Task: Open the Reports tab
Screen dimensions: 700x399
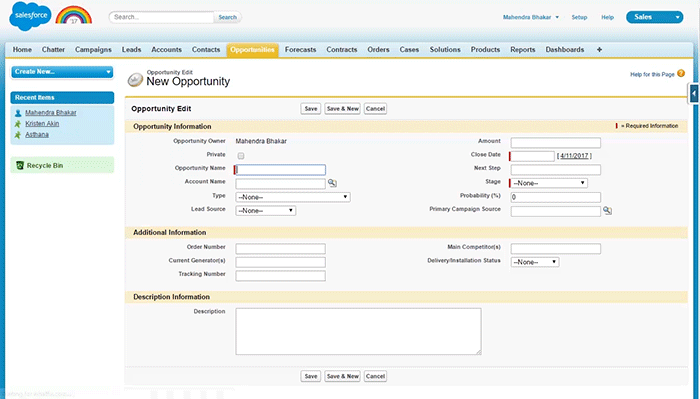Action: click(523, 50)
